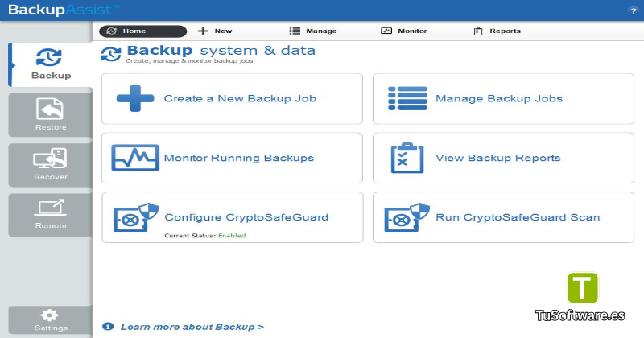Click the help question mark icon

633,11
